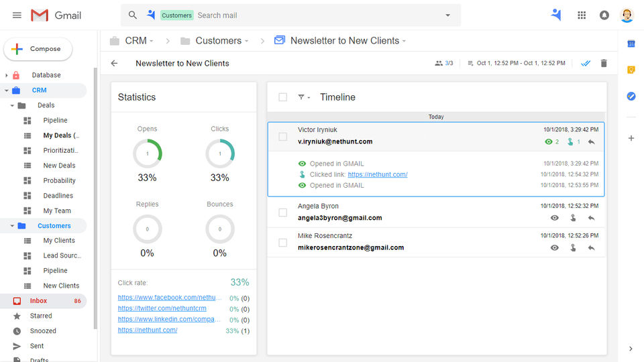This screenshot has height=362, width=644.
Task: Open the Snoozed folder
Action: [43, 330]
